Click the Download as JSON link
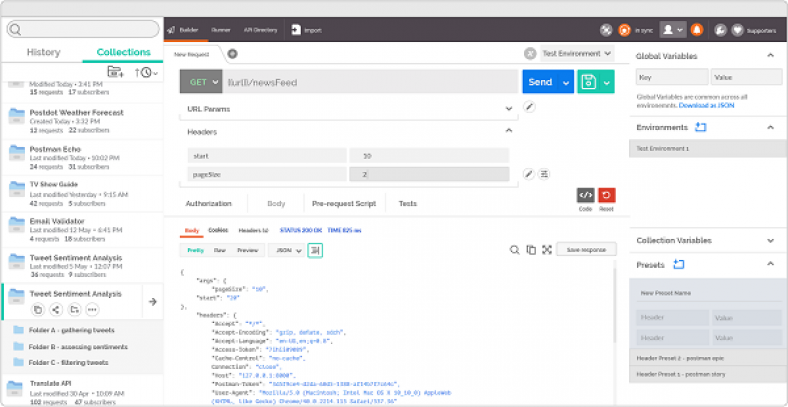Image resolution: width=788 pixels, height=407 pixels. (x=707, y=106)
